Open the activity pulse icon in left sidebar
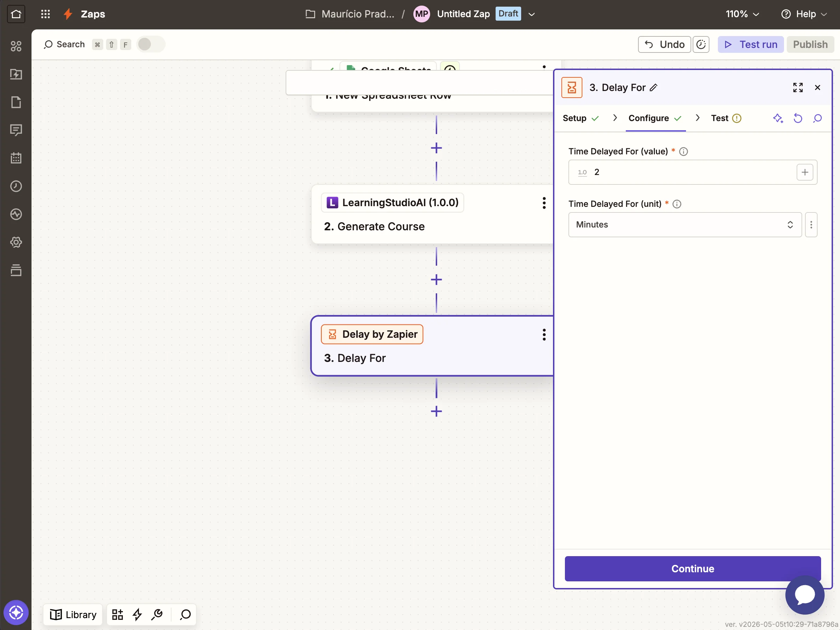The height and width of the screenshot is (630, 840). click(16, 214)
